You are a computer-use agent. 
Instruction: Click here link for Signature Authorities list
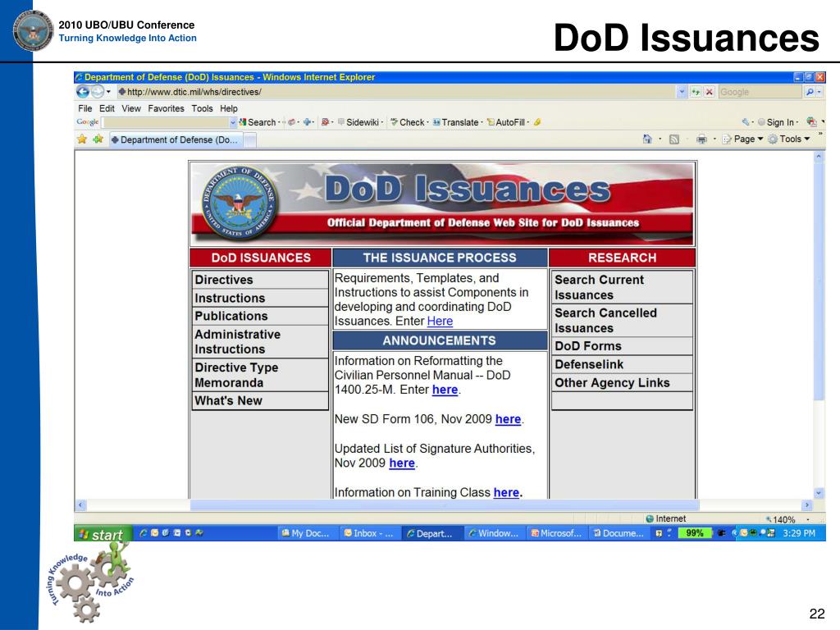pyautogui.click(x=402, y=463)
